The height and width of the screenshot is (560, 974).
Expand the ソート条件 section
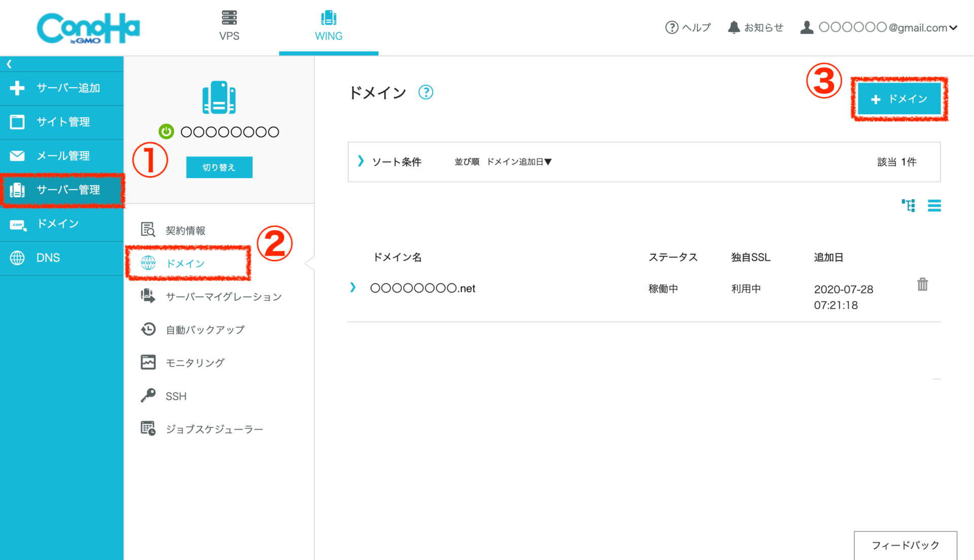pyautogui.click(x=361, y=161)
